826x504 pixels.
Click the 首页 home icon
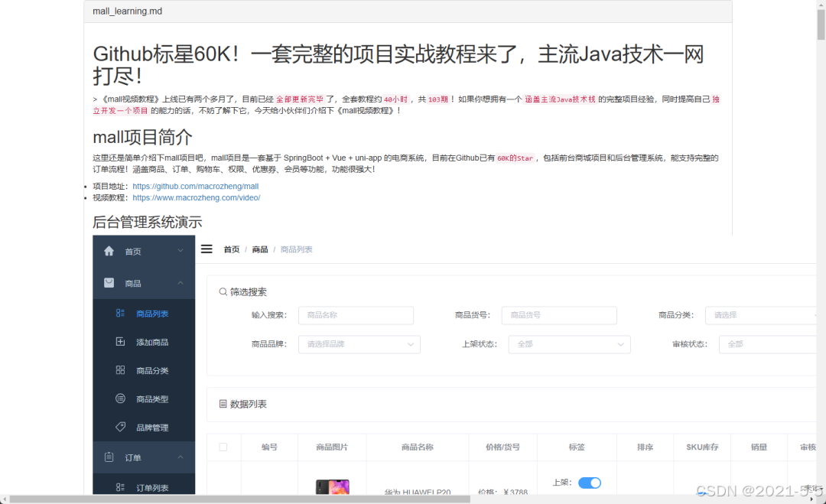point(108,250)
